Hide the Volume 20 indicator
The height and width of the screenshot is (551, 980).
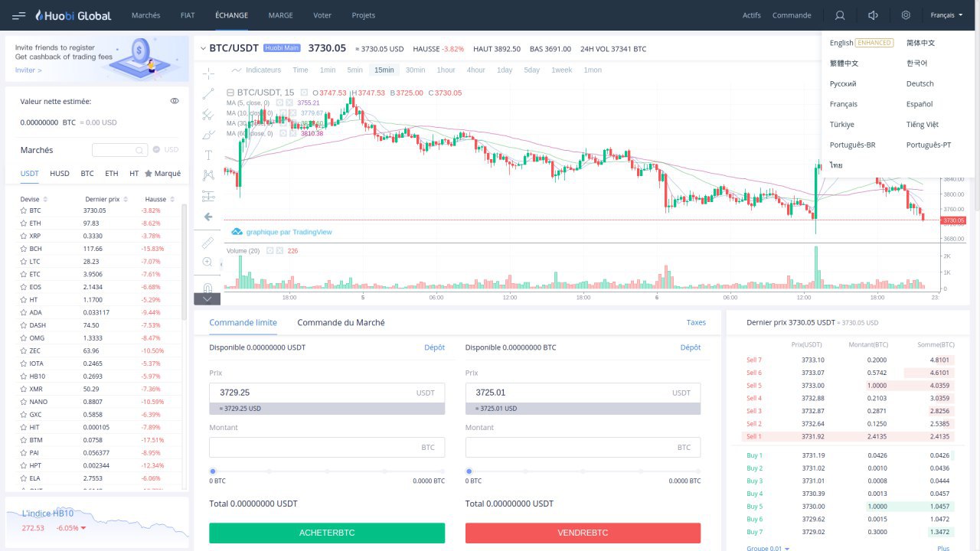tap(269, 251)
